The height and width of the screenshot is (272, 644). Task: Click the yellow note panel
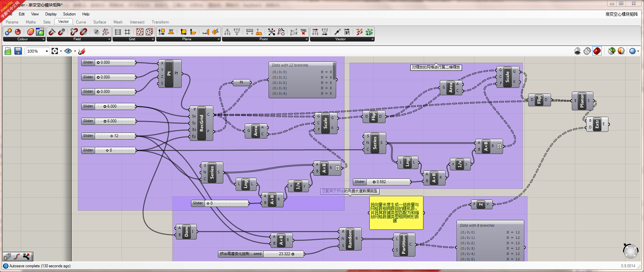point(396,213)
